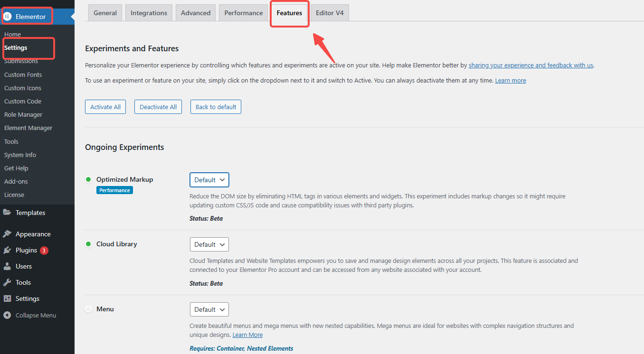Switch to the Integrations tab
Screen dimensions: 644x354
149,12
